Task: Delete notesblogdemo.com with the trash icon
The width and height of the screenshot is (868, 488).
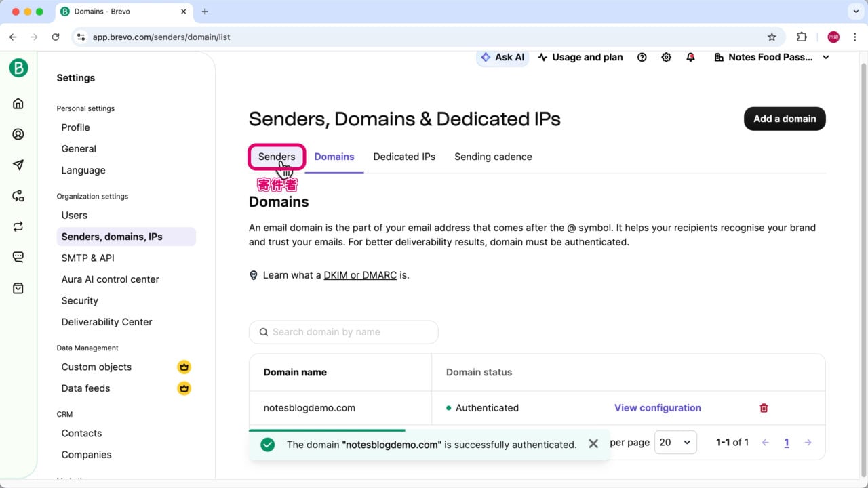Action: (764, 408)
